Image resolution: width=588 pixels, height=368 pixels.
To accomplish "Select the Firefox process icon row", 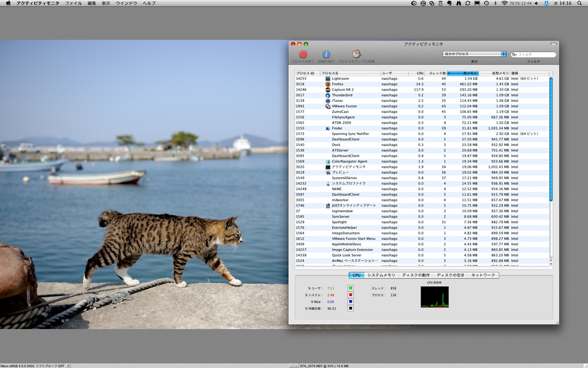I will [x=328, y=84].
